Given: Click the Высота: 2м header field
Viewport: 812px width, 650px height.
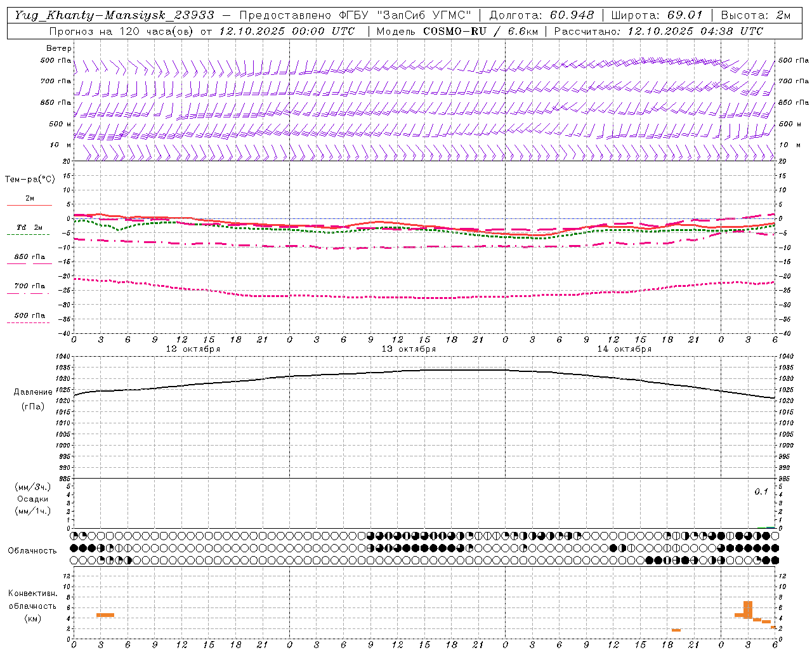Looking at the screenshot, I should pyautogui.click(x=755, y=15).
